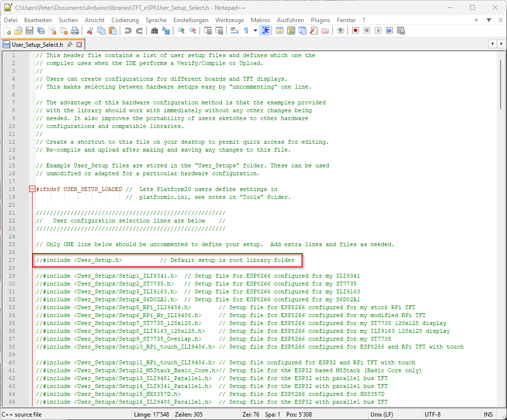Open Find with the binoculars icon

point(154,31)
